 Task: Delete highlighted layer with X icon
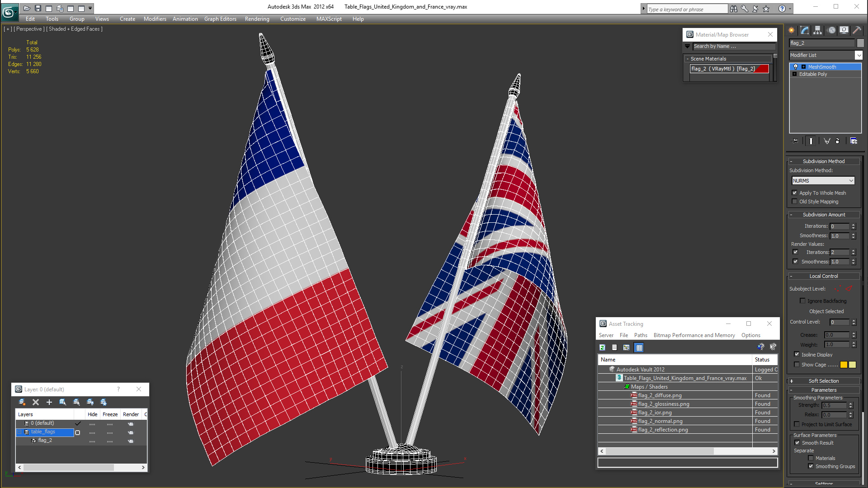pyautogui.click(x=36, y=402)
